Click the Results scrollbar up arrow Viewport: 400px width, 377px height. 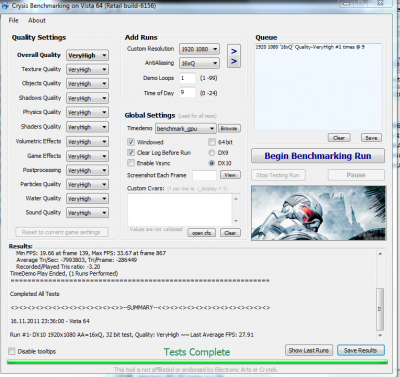tap(380, 254)
